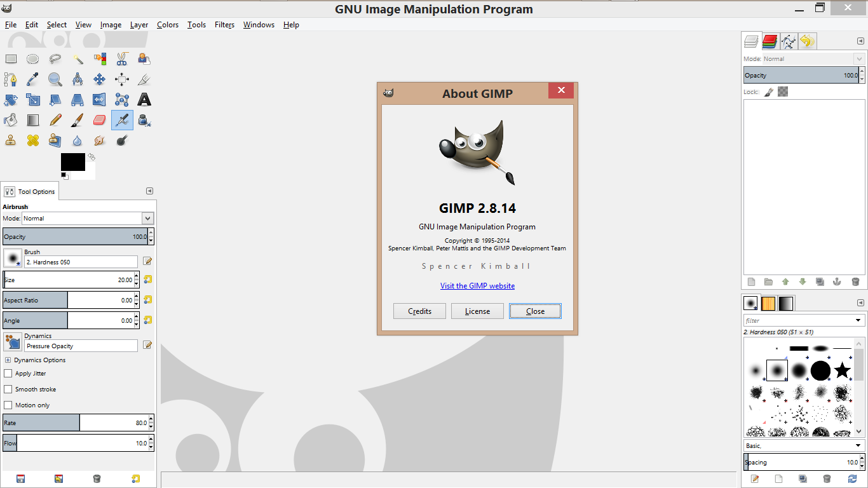Select the Smudge tool
868x488 pixels.
pyautogui.click(x=100, y=140)
